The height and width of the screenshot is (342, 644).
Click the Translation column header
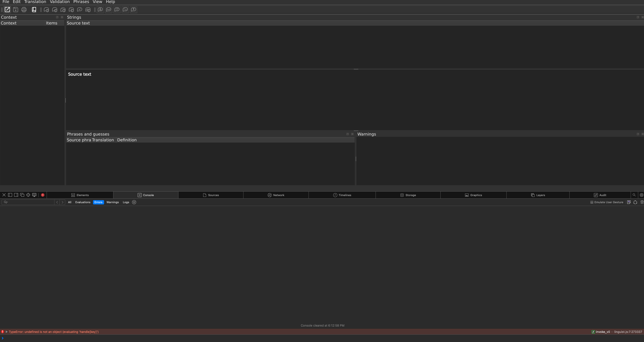click(104, 140)
